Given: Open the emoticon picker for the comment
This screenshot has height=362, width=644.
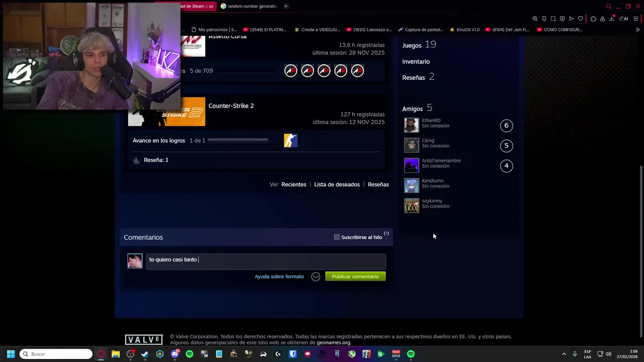Looking at the screenshot, I should tap(315, 277).
